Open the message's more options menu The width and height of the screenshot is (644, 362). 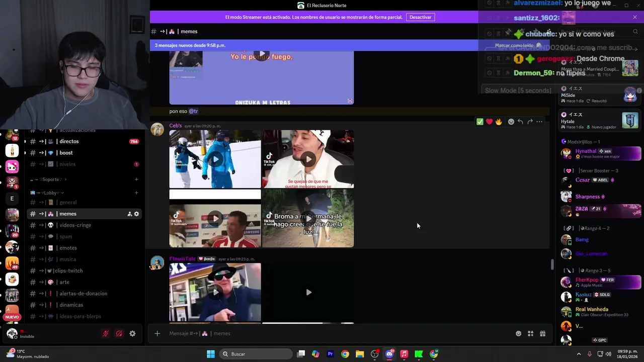[x=539, y=122]
